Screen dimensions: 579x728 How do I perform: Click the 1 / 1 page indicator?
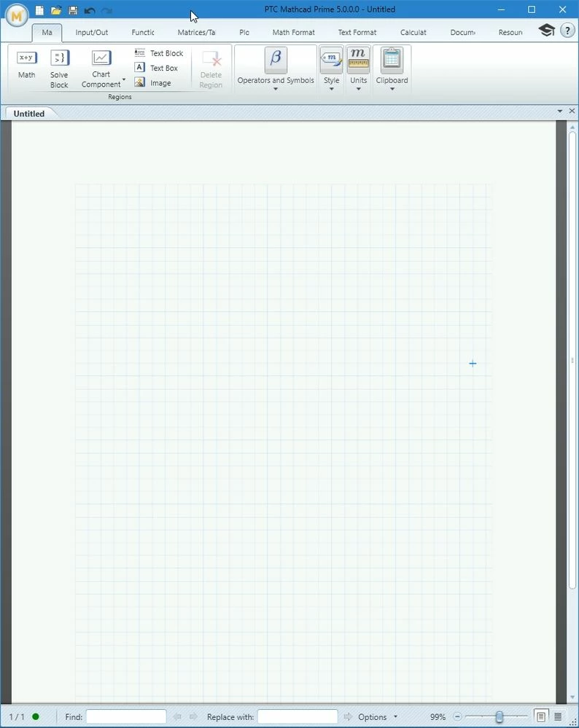click(x=17, y=717)
